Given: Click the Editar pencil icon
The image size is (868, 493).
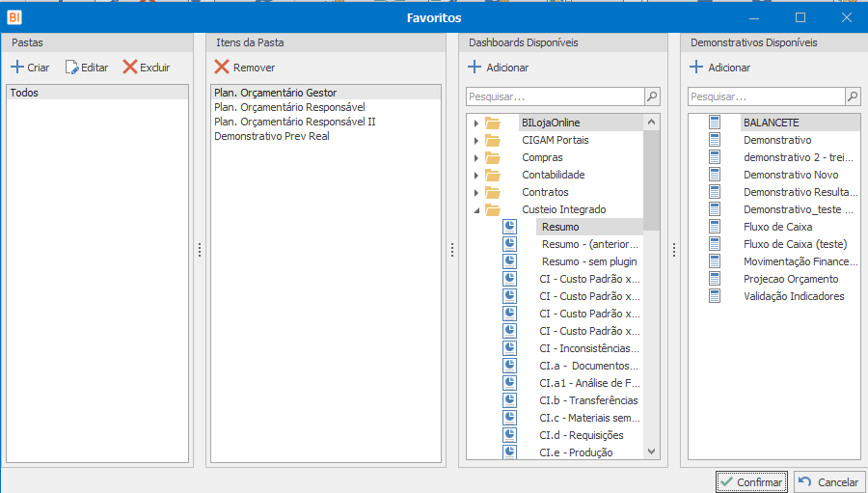Looking at the screenshot, I should (71, 68).
